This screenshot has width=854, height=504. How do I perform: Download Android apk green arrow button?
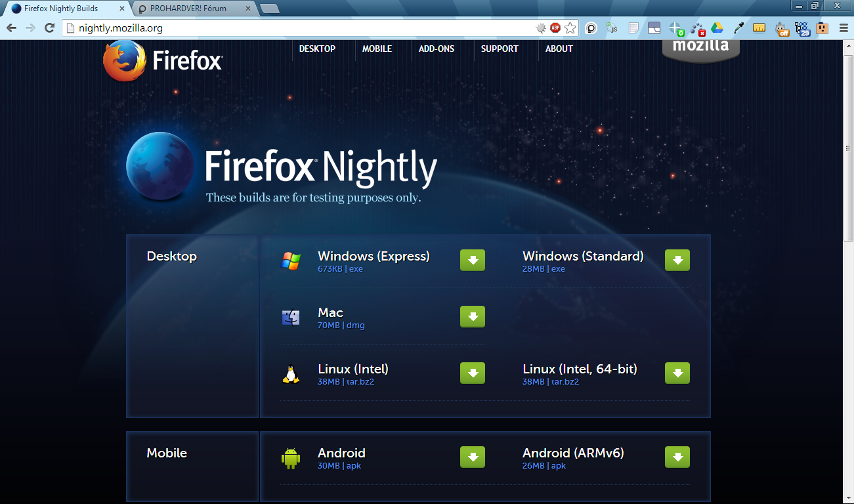pyautogui.click(x=473, y=457)
